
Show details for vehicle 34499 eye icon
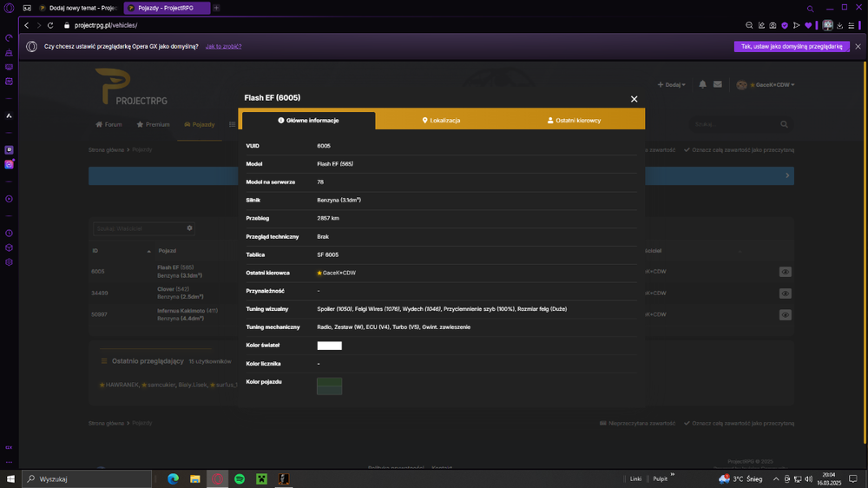pos(785,293)
